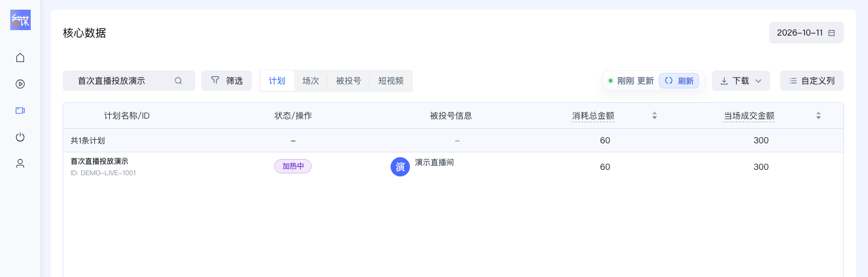Screen dimensions: 868x277
Task: Click the 计划名称/ID column header
Action: pyautogui.click(x=127, y=116)
